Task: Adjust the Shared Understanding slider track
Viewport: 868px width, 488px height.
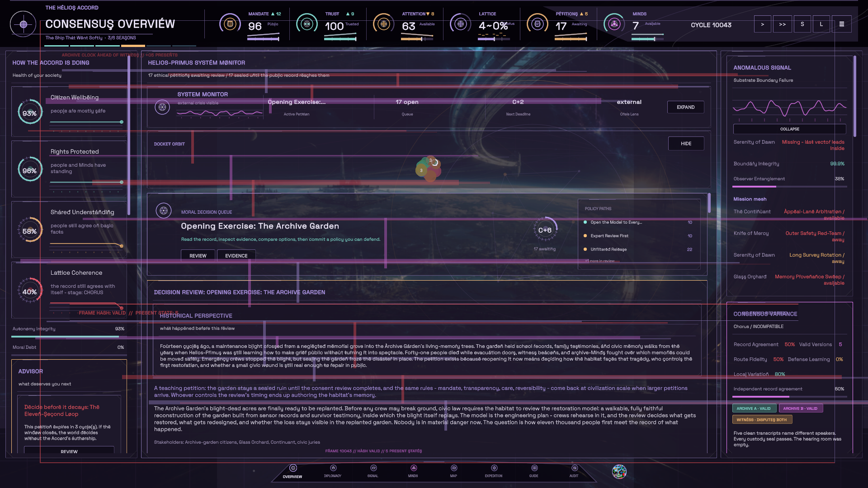Action: tap(86, 244)
